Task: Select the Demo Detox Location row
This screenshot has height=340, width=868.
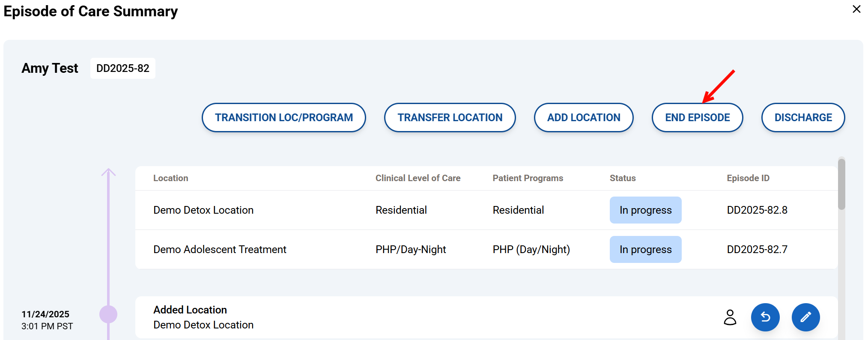Action: pyautogui.click(x=203, y=210)
